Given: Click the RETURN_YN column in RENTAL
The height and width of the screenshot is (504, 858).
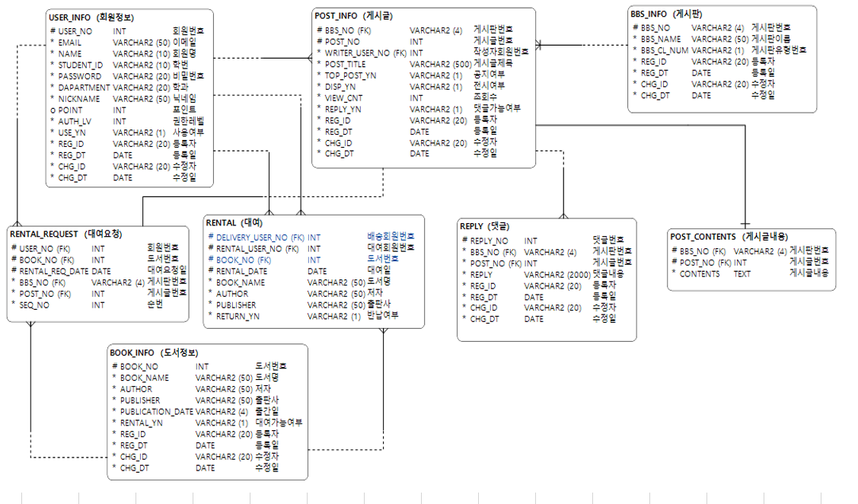Looking at the screenshot, I should click(x=238, y=316).
